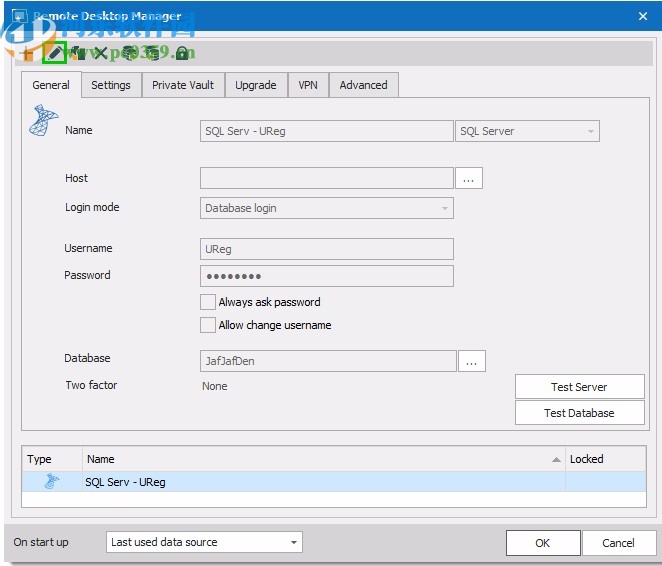Click the Password field
Viewport: 662px width, 566px height.
click(x=327, y=276)
